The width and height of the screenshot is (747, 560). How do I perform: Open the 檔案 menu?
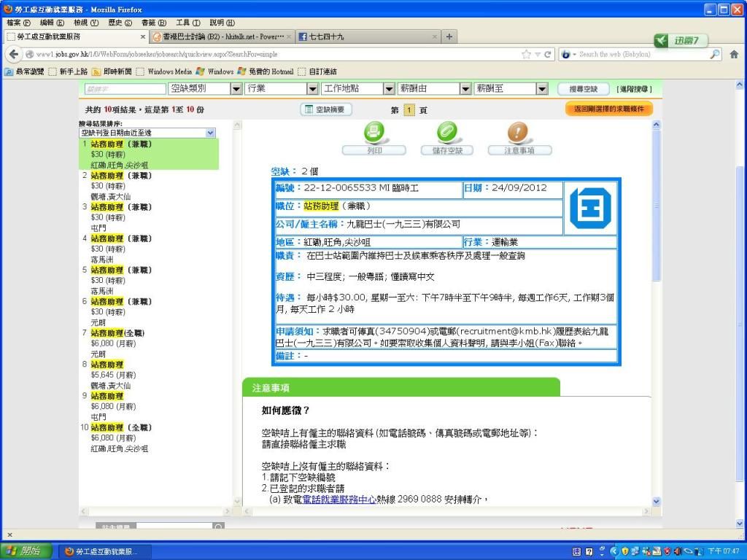click(x=18, y=23)
